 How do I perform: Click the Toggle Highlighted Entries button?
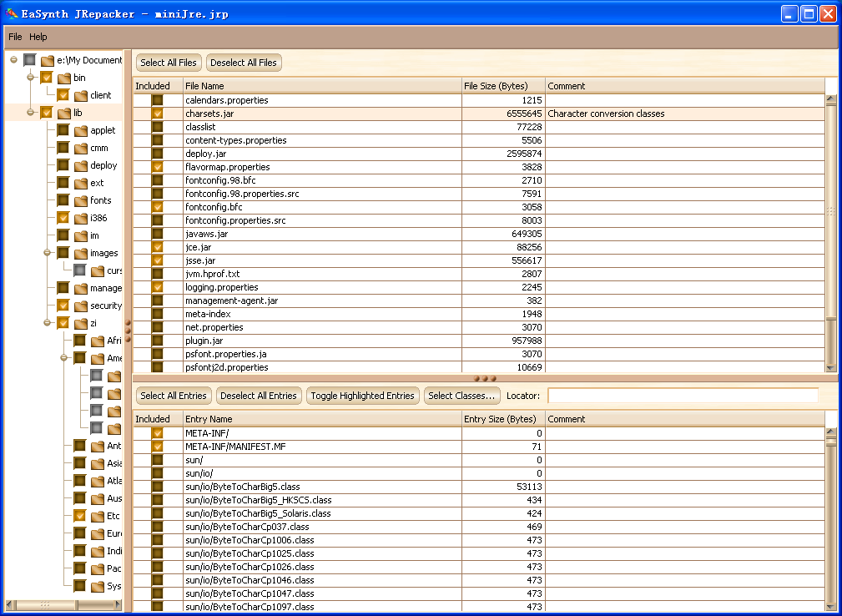[x=362, y=396]
